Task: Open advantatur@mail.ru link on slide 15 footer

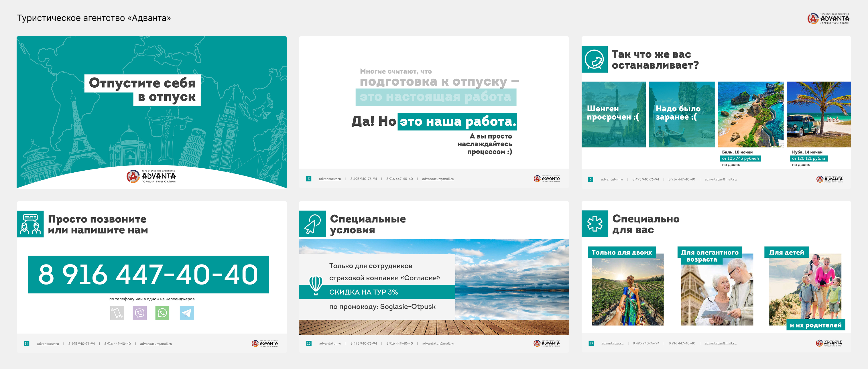Action: click(438, 344)
